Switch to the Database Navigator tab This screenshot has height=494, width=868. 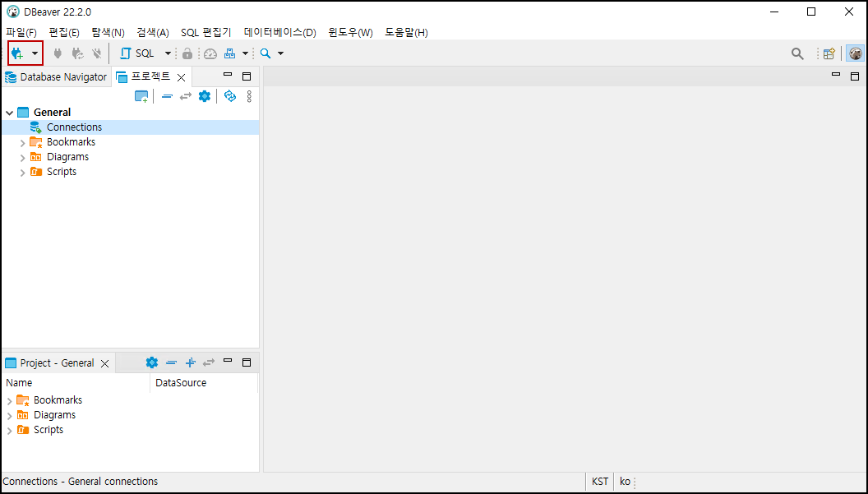56,77
